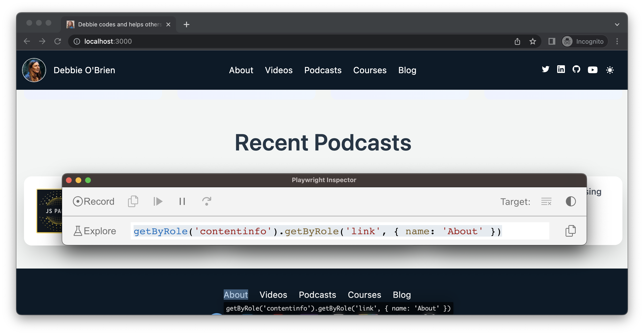Click Debbie O'Brien's profile avatar

coord(34,70)
